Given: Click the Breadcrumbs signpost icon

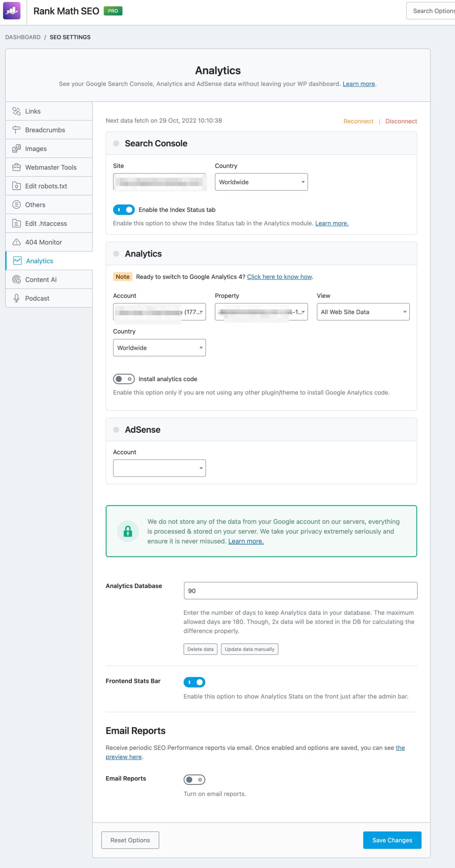Looking at the screenshot, I should pos(16,130).
